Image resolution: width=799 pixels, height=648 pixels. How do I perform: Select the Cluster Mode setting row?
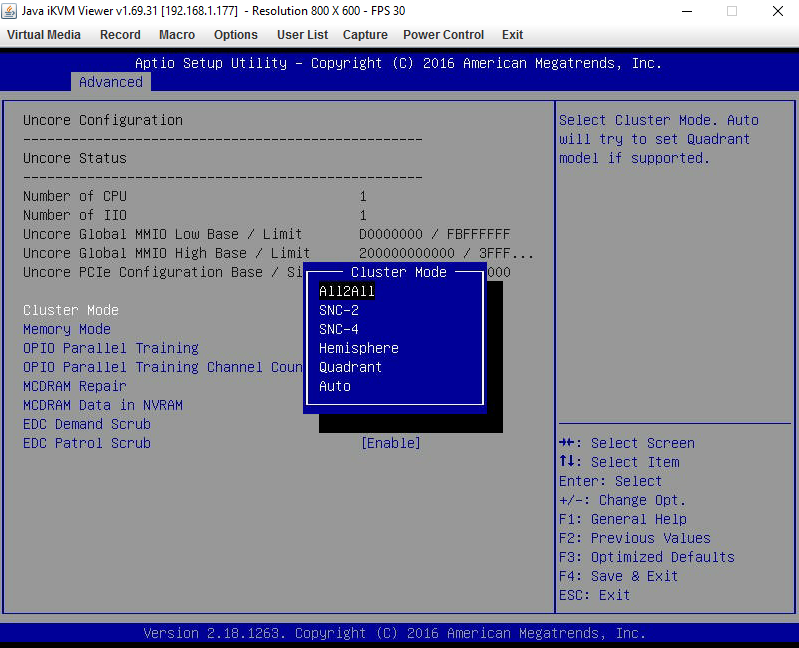pos(71,310)
